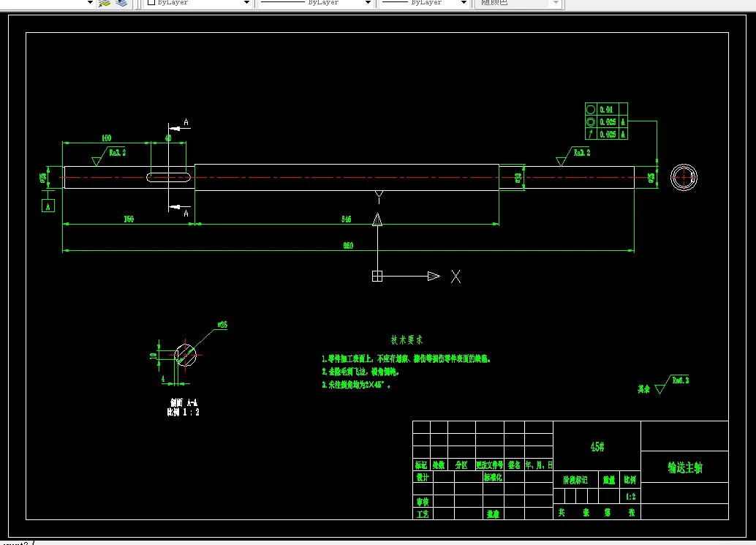
Task: Click the UCS origin square marker
Action: pyautogui.click(x=377, y=276)
